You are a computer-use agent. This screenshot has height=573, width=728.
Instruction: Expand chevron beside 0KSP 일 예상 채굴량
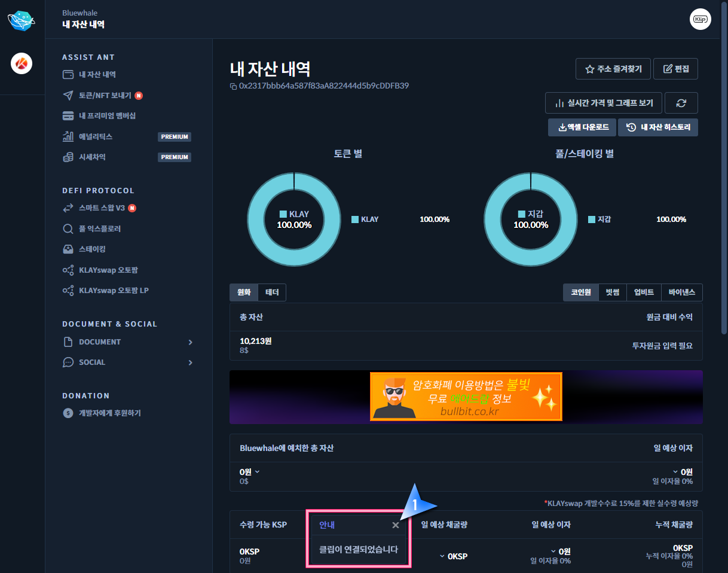[x=442, y=556]
